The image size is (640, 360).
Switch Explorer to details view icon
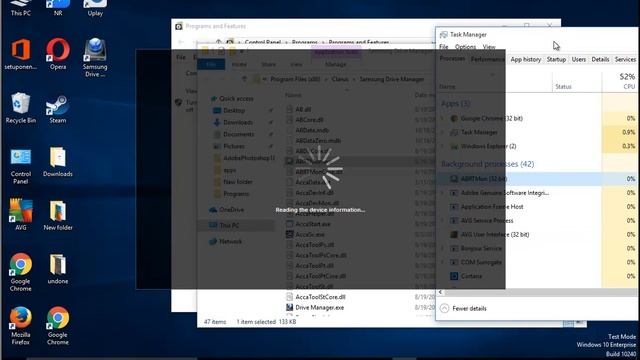568,323
